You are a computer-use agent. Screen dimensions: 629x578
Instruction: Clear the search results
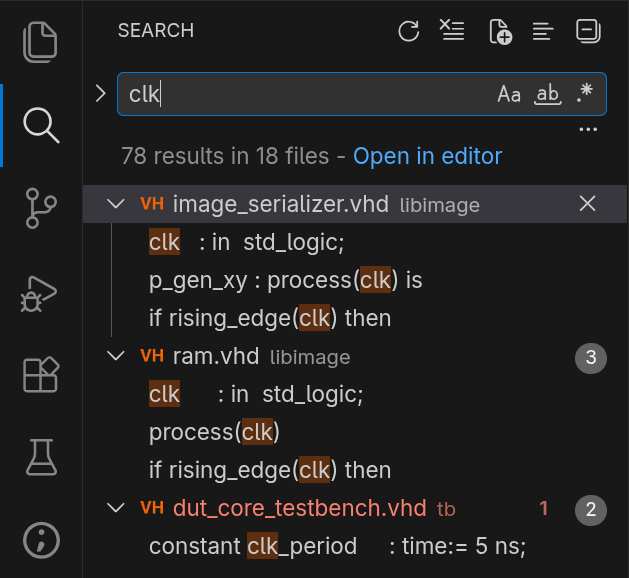pos(452,30)
